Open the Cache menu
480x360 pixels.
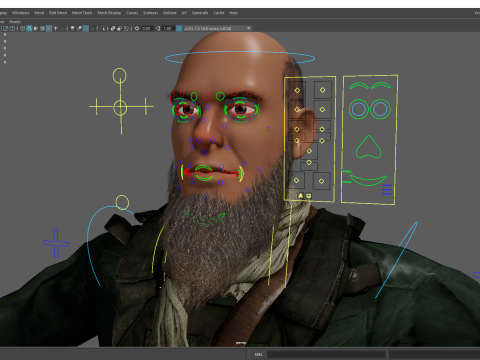(x=219, y=13)
